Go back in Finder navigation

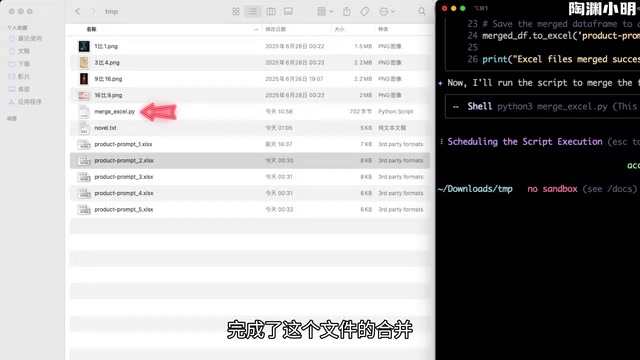[78, 11]
